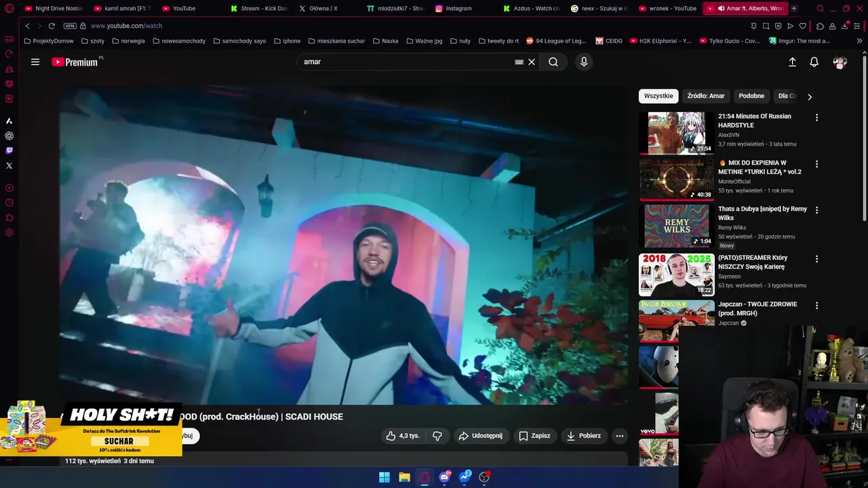Open the YouTube hamburger guide menu

(x=35, y=62)
